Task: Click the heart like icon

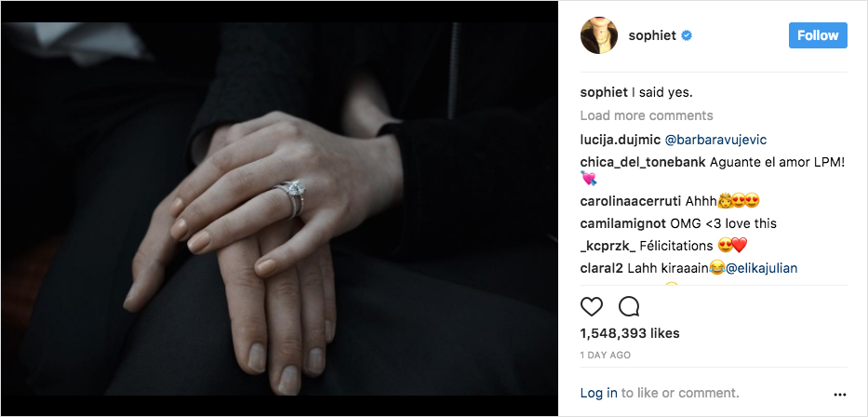Action: click(591, 306)
